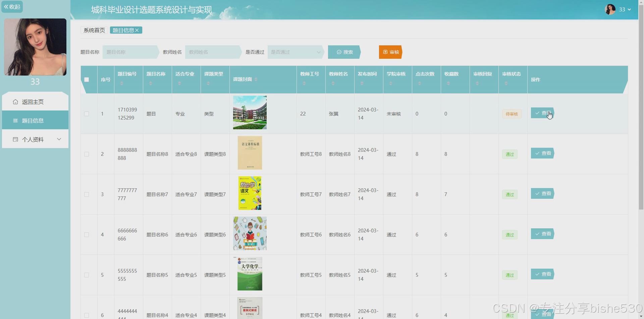This screenshot has height=319, width=644.
Task: Click the sort arrows under 教师工号
Action: 304,83
